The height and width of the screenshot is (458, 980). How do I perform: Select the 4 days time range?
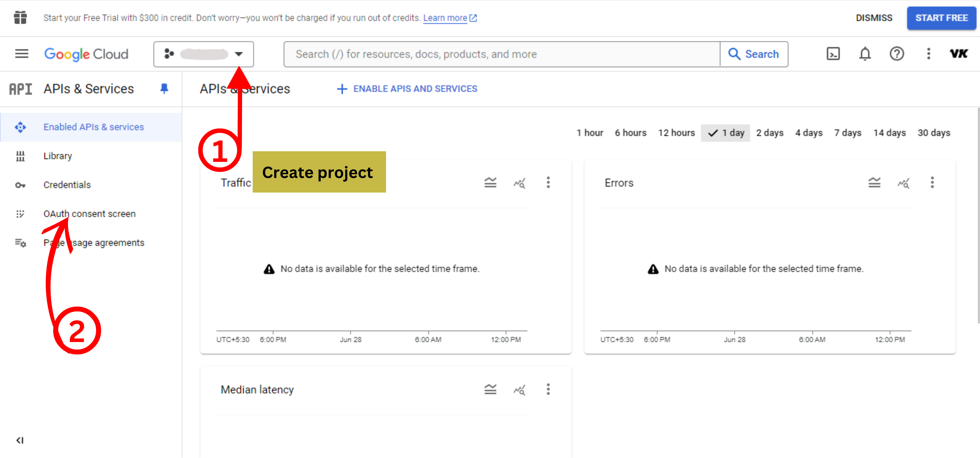coord(809,133)
